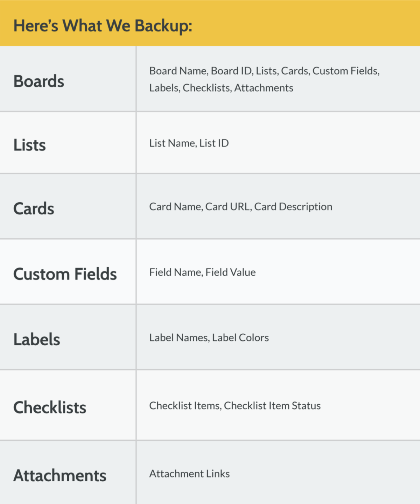Image resolution: width=420 pixels, height=504 pixels.
Task: Click the 'Here's What We Backup:' heading
Action: tap(103, 26)
